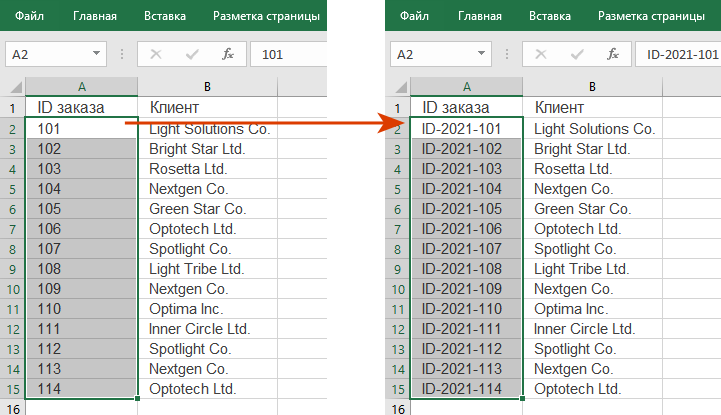
Task: Open Name Box dropdown in left window
Action: coord(96,53)
